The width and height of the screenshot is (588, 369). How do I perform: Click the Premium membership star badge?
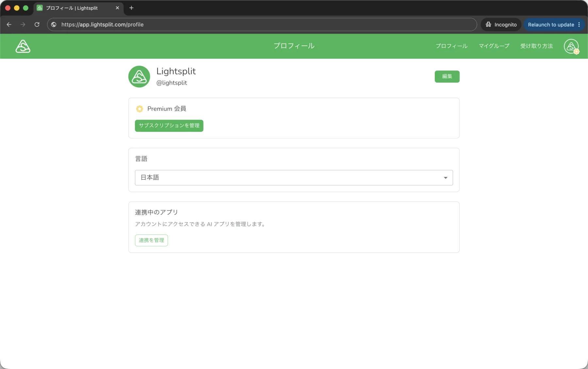[x=139, y=109]
